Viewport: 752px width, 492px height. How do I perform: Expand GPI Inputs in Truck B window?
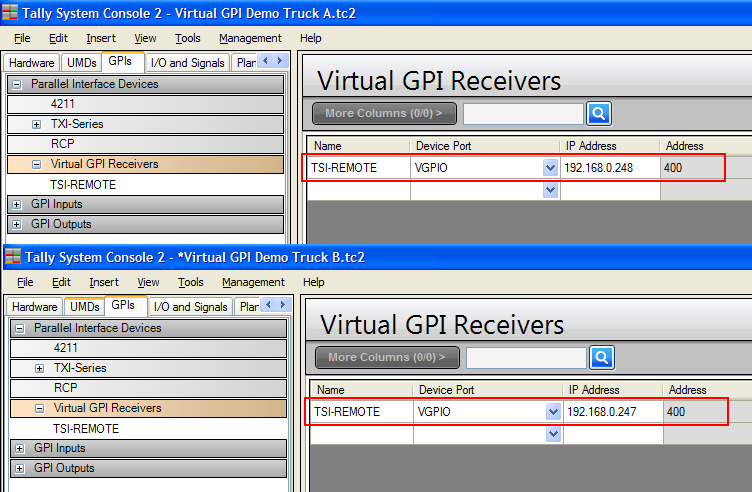point(20,449)
